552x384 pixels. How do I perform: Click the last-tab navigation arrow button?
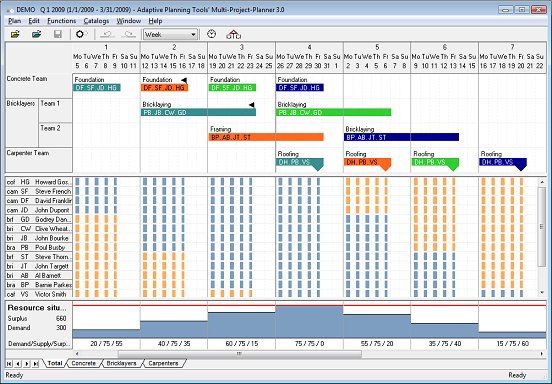[x=36, y=364]
